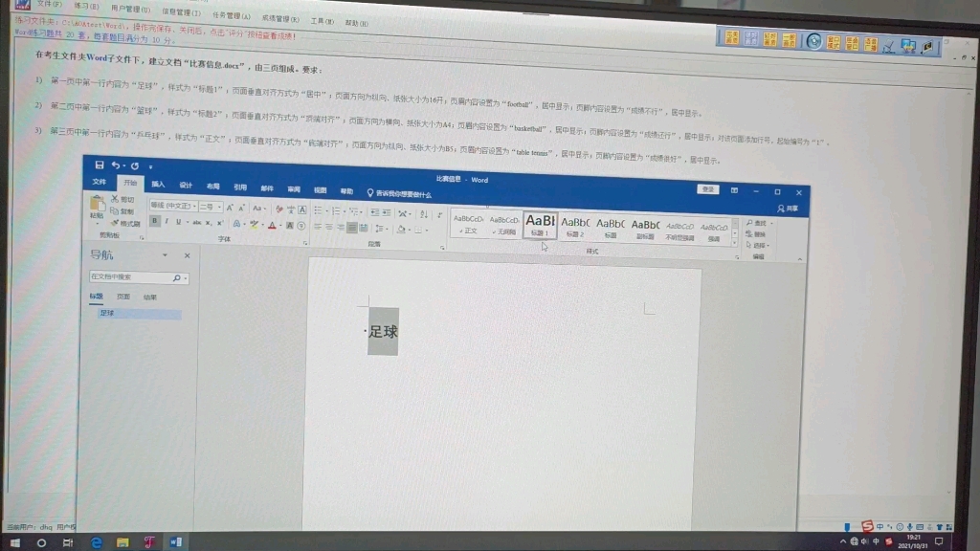Click the text highlight color icon

click(254, 223)
